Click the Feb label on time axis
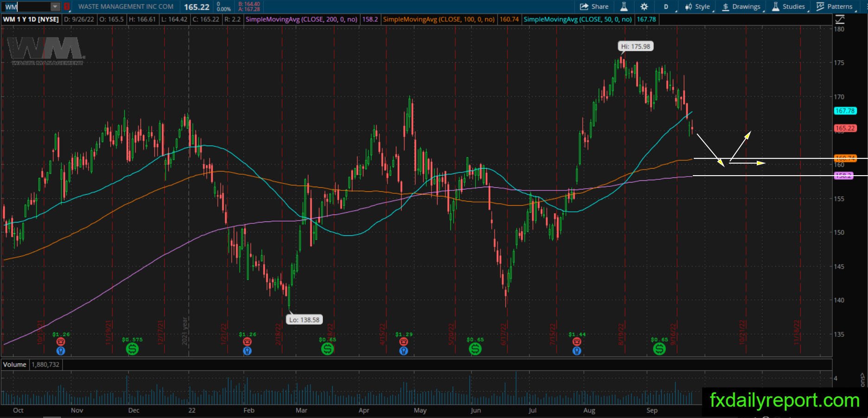Viewport: 868px width, 418px height. [249, 410]
